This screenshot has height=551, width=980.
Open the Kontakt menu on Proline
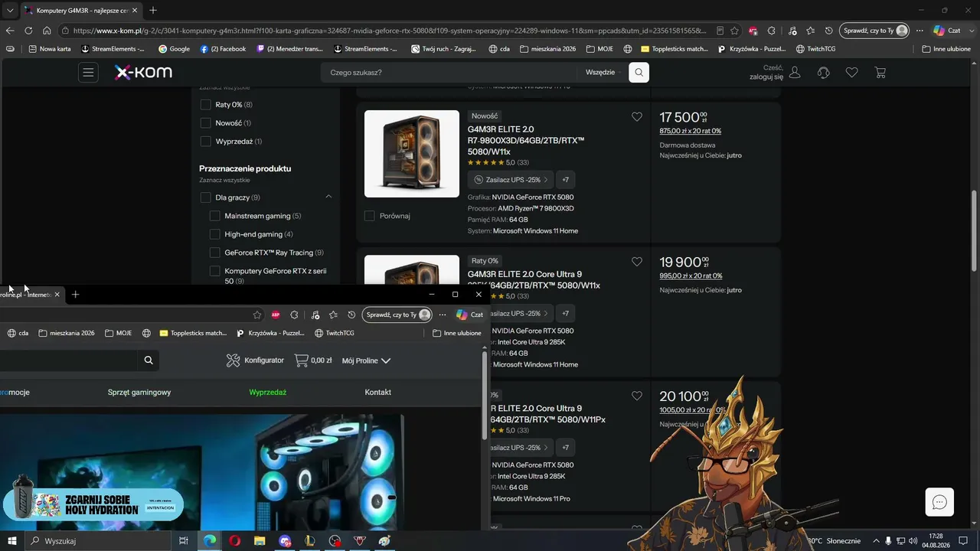pyautogui.click(x=378, y=393)
